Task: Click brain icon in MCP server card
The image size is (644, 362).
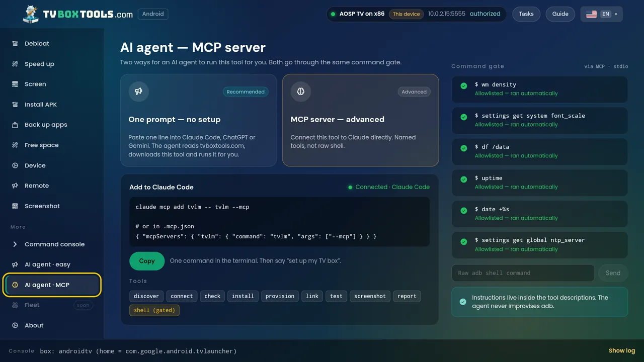Action: click(x=301, y=92)
